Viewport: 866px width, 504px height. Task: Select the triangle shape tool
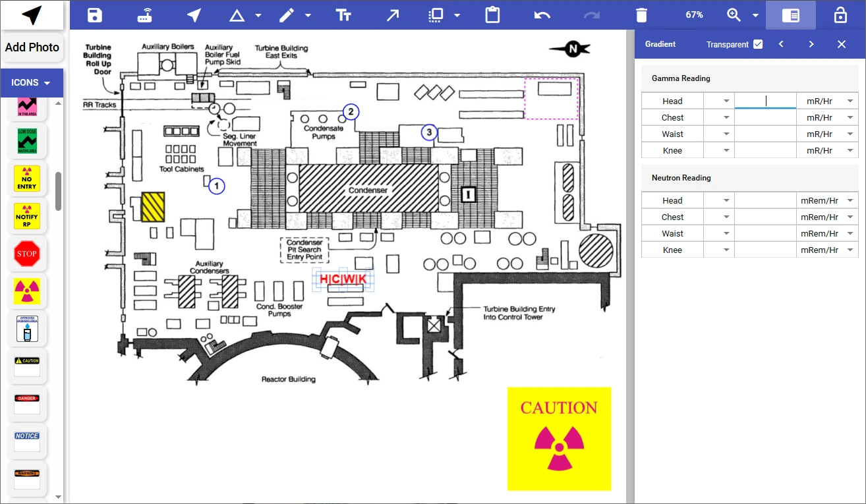(237, 15)
